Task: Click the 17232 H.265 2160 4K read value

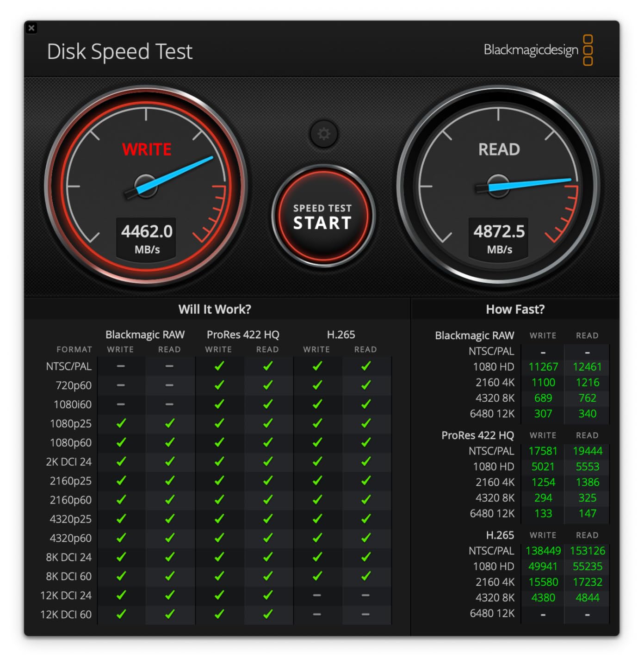Action: click(588, 582)
